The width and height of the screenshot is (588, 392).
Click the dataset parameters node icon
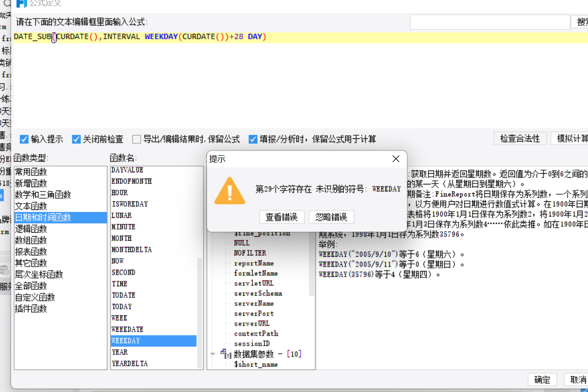tap(226, 354)
